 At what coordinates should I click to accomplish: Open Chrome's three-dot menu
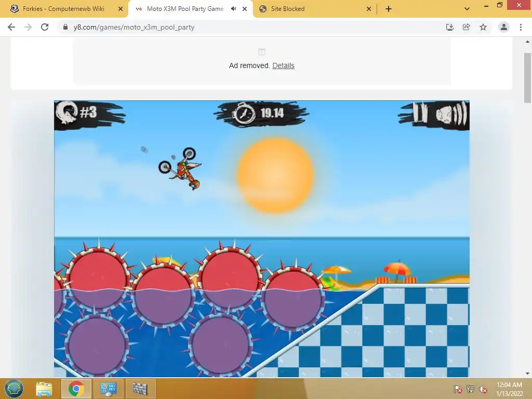(521, 27)
